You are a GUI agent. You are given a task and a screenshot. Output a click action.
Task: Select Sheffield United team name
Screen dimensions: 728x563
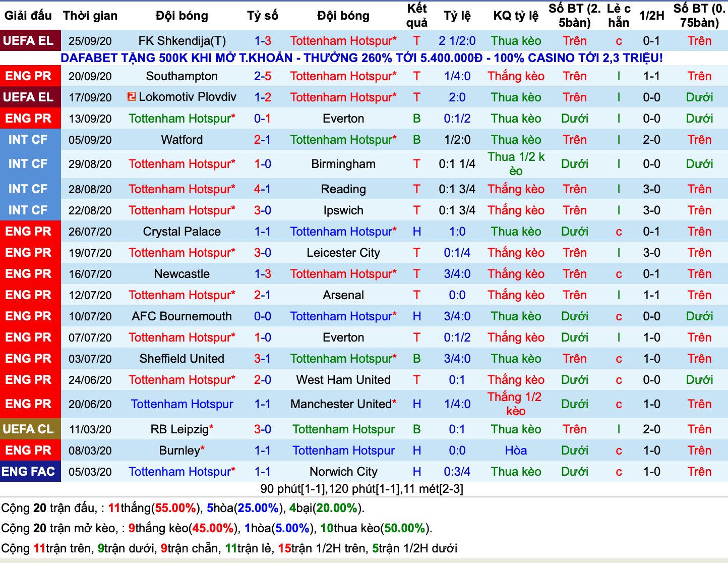(x=182, y=359)
